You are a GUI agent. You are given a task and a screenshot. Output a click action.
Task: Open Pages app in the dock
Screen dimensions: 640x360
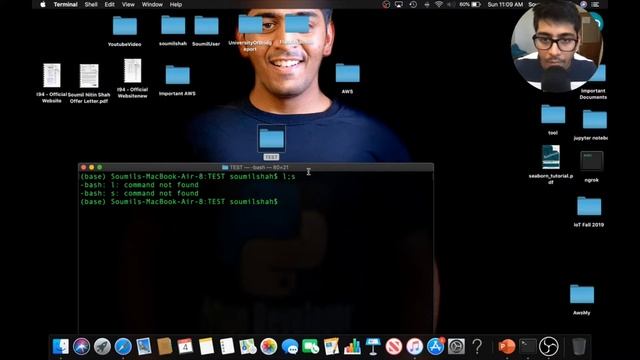click(x=331, y=347)
